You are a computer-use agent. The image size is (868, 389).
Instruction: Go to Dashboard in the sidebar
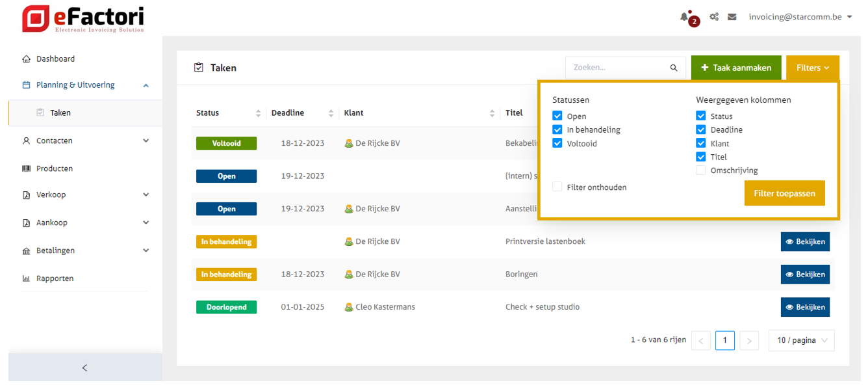(x=55, y=59)
